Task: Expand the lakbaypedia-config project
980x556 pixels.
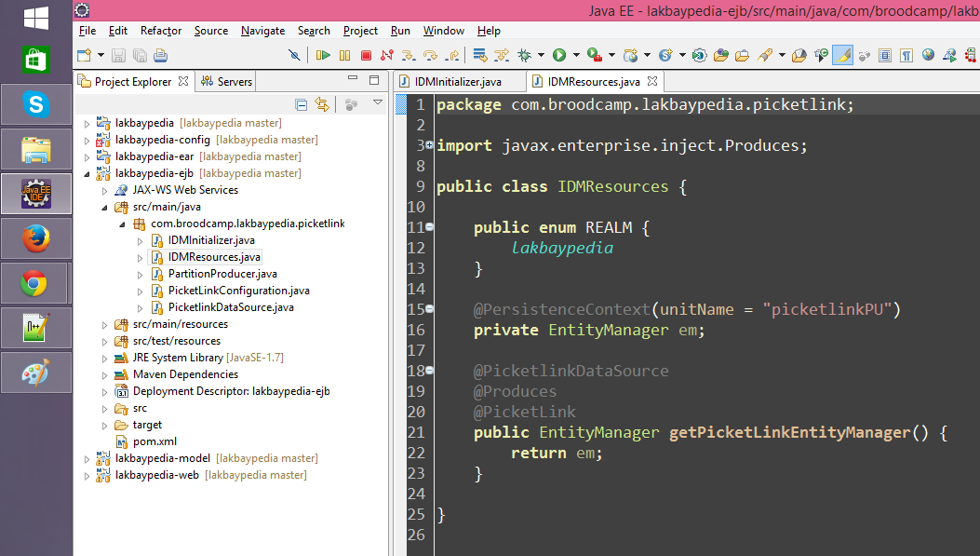Action: point(87,141)
